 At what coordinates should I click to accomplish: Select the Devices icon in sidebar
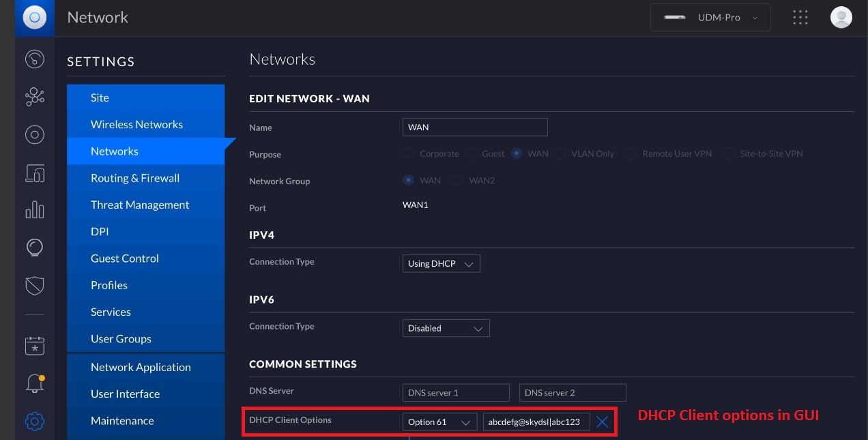click(x=35, y=134)
